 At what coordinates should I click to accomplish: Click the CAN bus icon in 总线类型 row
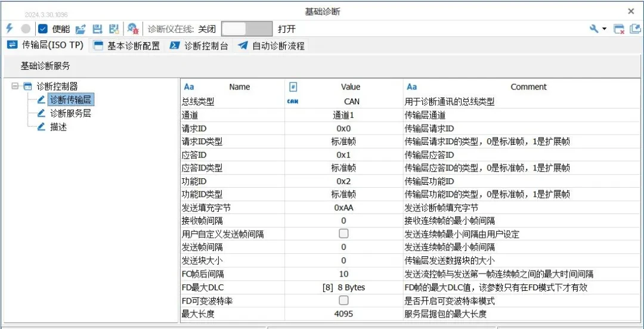[292, 102]
